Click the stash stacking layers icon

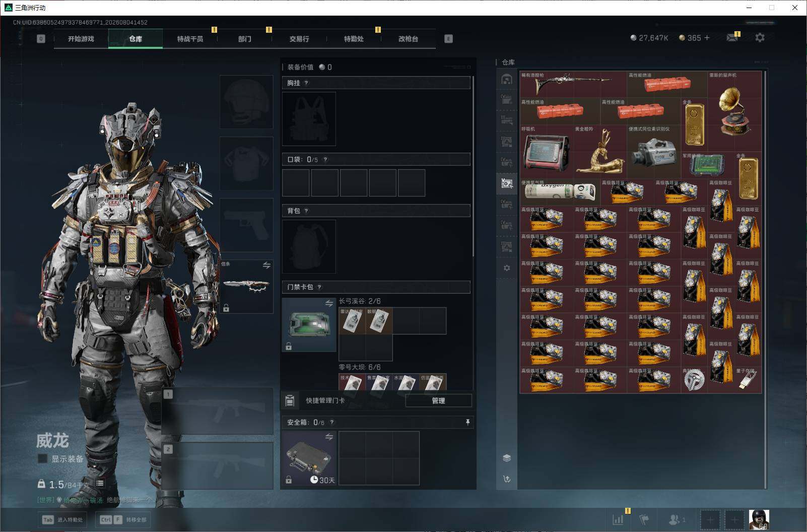coord(507,458)
